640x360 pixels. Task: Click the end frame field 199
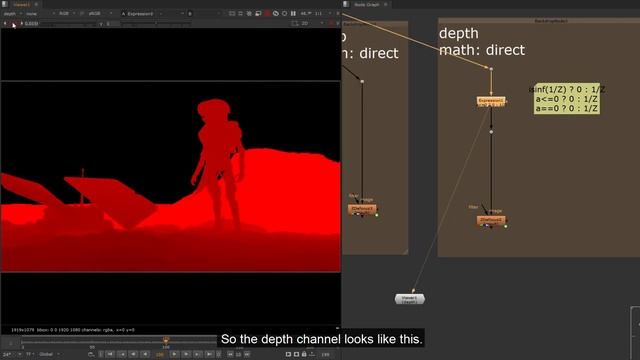pos(325,354)
